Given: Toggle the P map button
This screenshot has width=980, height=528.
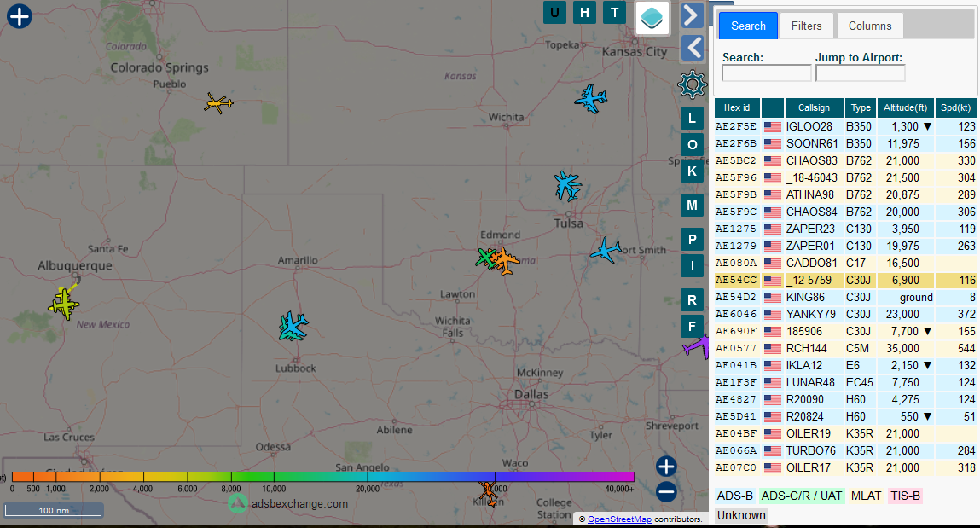Looking at the screenshot, I should pyautogui.click(x=692, y=240).
